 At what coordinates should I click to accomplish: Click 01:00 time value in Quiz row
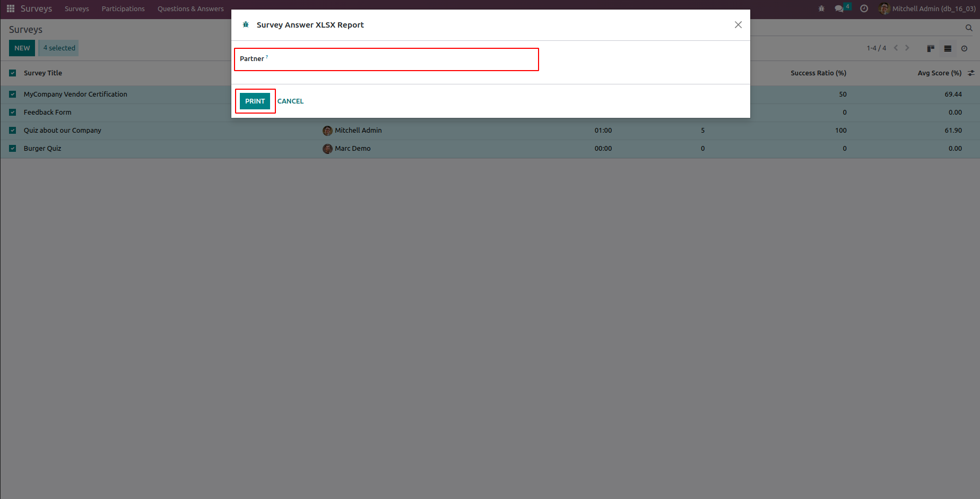coord(603,131)
